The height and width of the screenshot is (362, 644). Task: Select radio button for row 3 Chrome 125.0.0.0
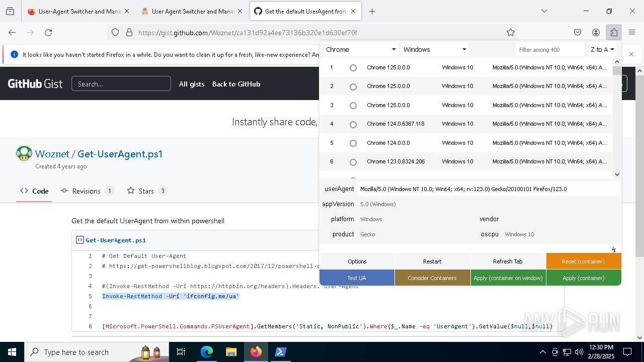[x=353, y=106]
